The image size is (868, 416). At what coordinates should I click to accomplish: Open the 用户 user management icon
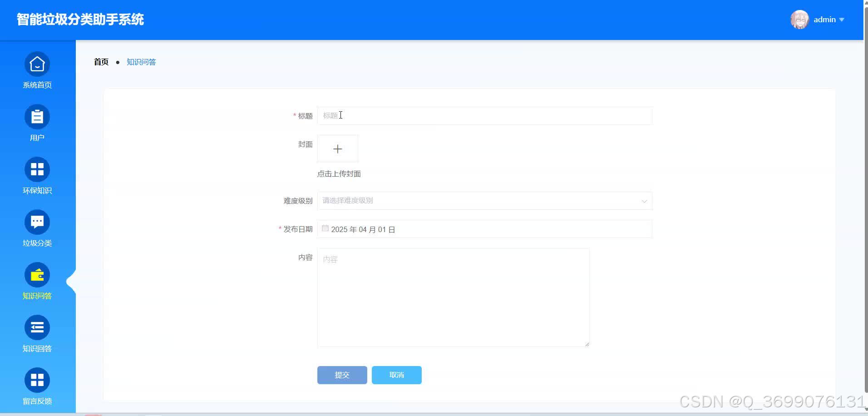point(37,117)
